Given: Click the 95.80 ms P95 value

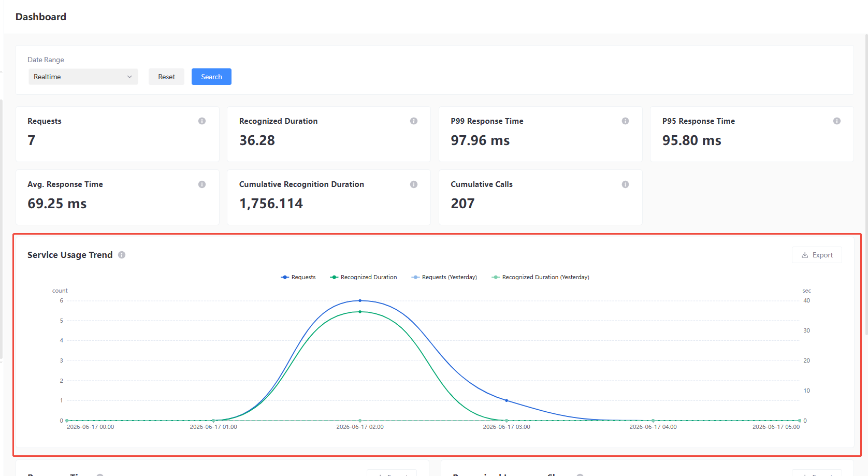Looking at the screenshot, I should 692,140.
